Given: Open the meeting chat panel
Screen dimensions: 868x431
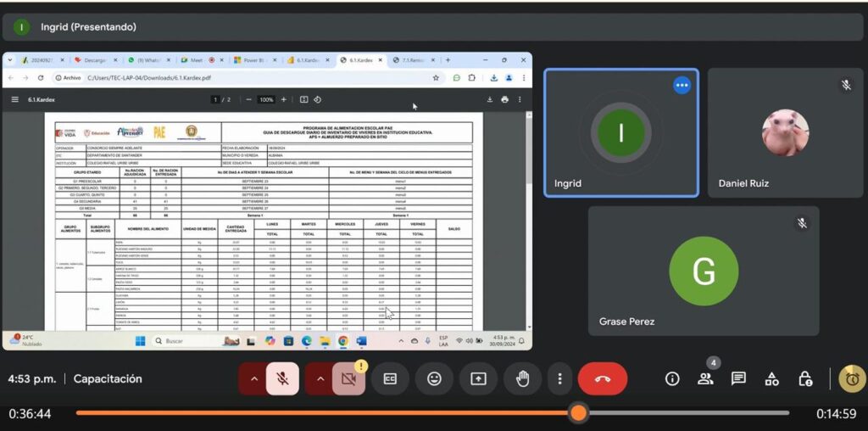Looking at the screenshot, I should (738, 378).
